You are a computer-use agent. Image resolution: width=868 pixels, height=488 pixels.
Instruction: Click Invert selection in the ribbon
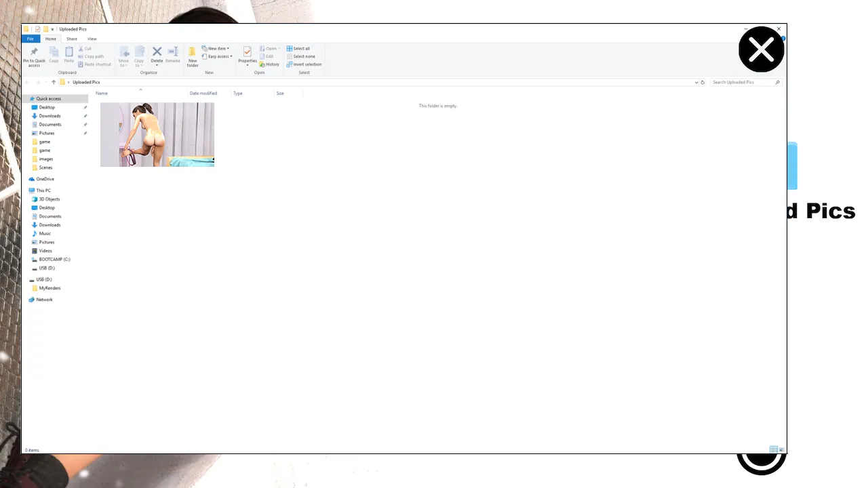click(x=304, y=64)
